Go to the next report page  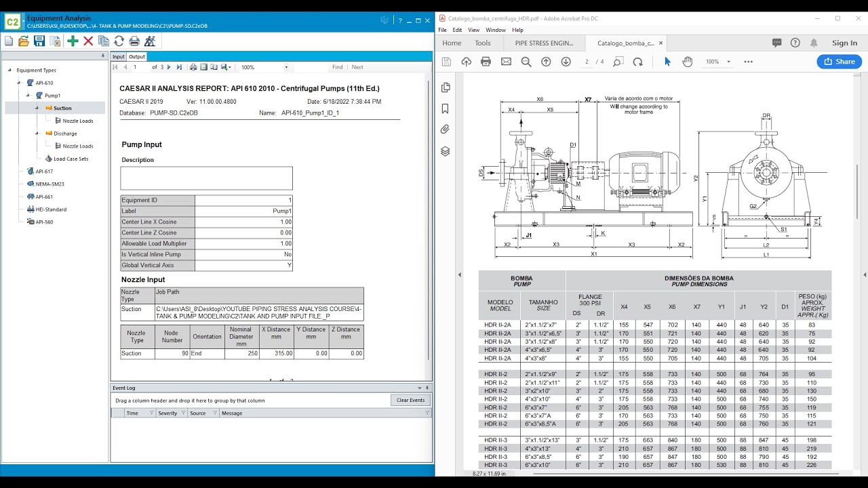pos(170,67)
